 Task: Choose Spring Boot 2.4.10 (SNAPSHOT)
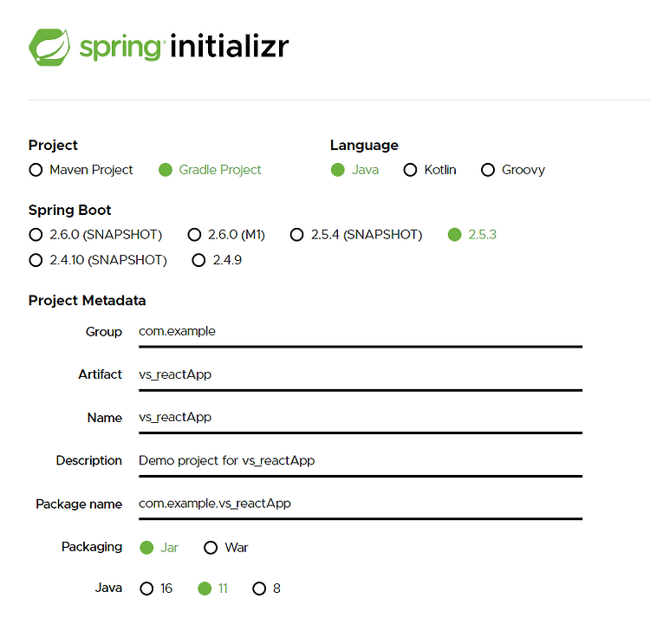[98, 260]
